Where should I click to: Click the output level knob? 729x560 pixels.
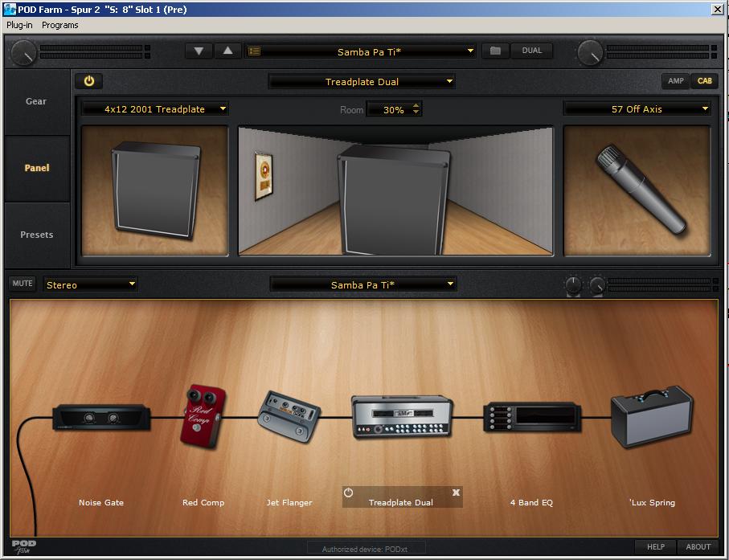(590, 52)
